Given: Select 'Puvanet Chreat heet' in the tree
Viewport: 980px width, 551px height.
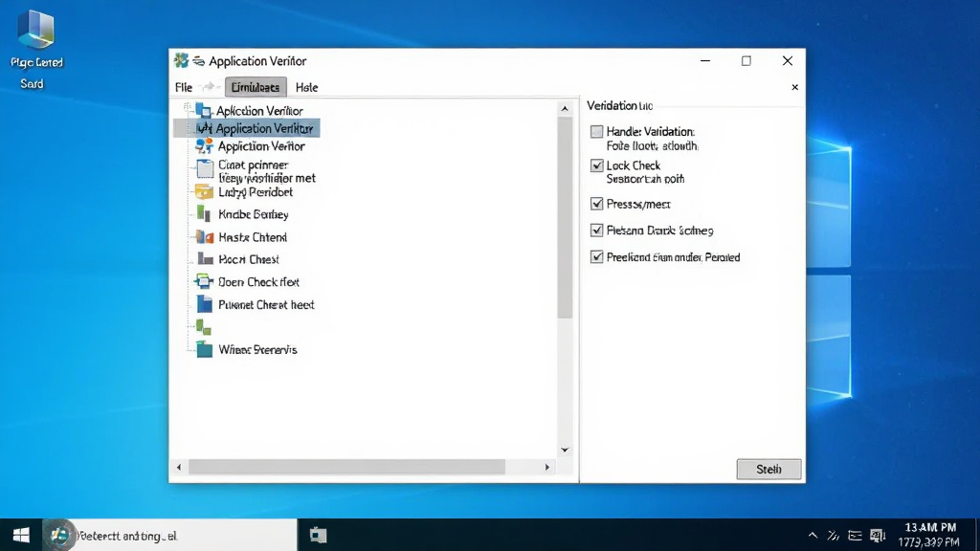Looking at the screenshot, I should (266, 305).
